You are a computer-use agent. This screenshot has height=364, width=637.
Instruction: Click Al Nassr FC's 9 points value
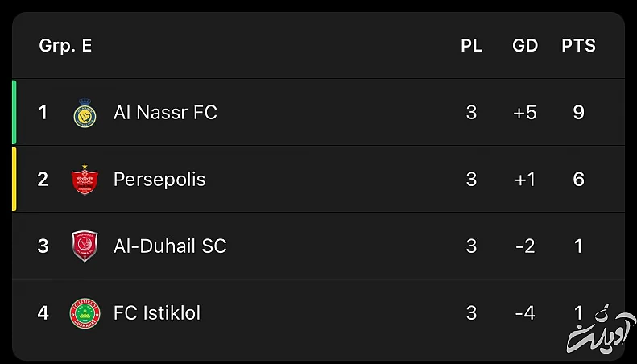pos(578,113)
